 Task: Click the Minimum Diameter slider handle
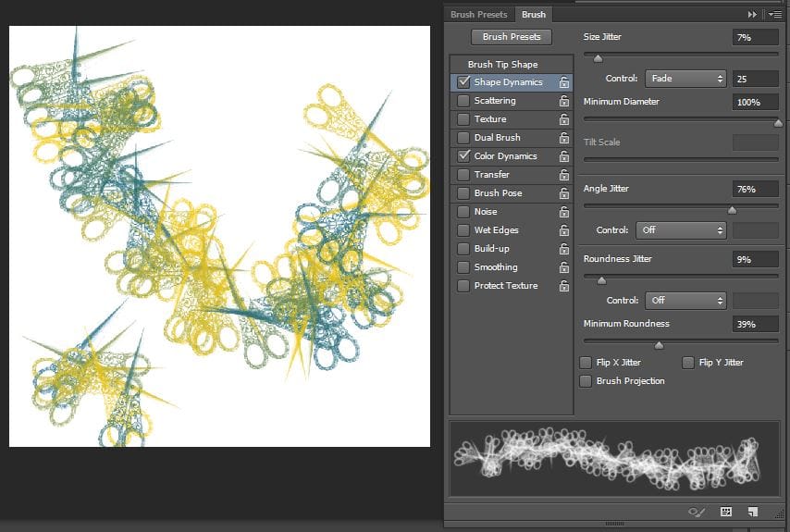(x=778, y=123)
